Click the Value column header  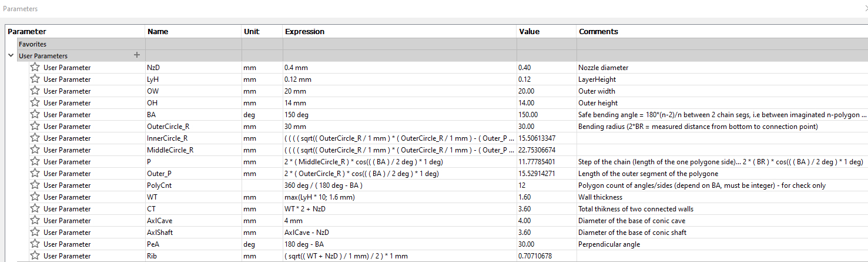[529, 32]
